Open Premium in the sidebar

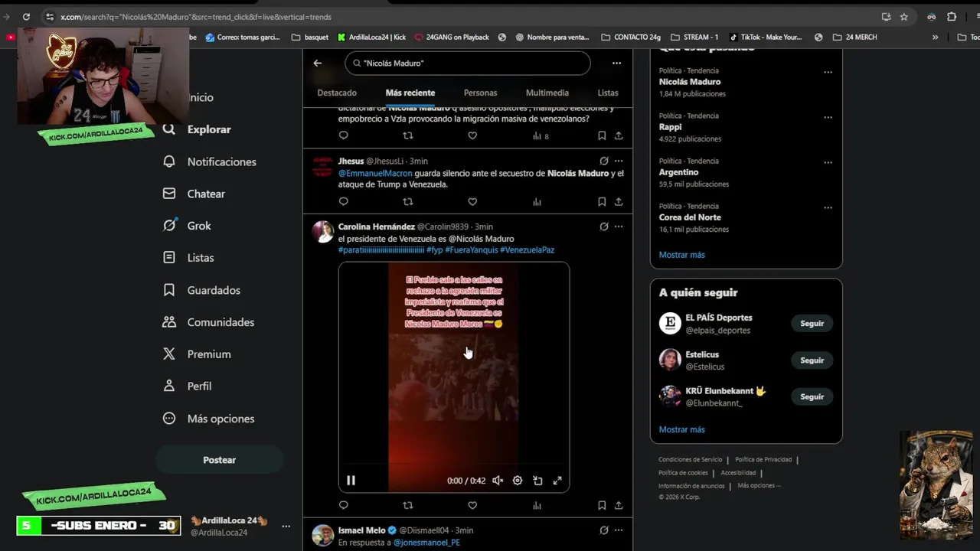pyautogui.click(x=198, y=354)
